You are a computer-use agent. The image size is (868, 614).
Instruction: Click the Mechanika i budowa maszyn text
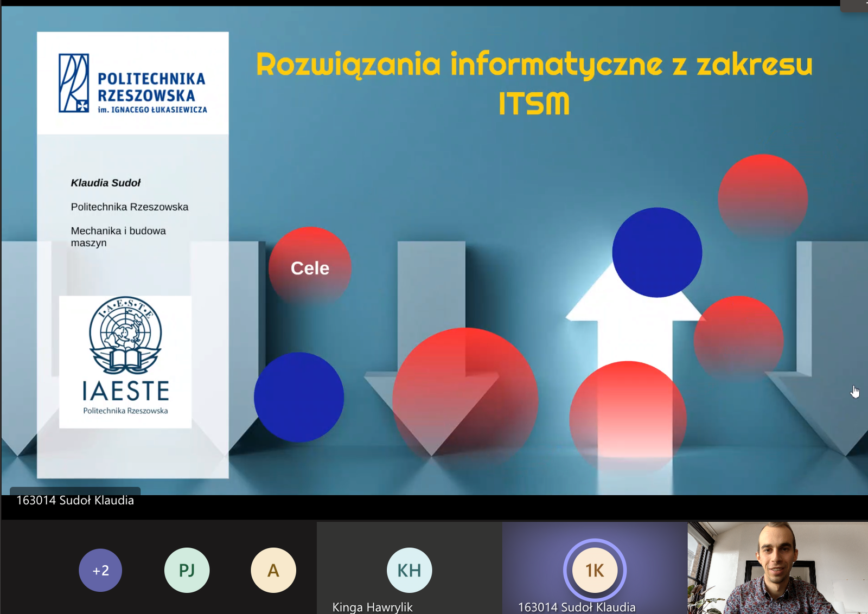(x=118, y=236)
